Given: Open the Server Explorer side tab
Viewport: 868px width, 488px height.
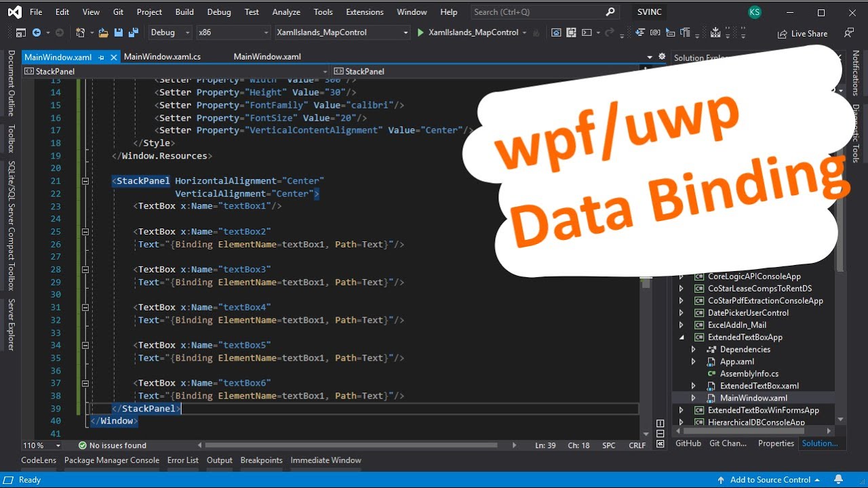Looking at the screenshot, I should 12,325.
